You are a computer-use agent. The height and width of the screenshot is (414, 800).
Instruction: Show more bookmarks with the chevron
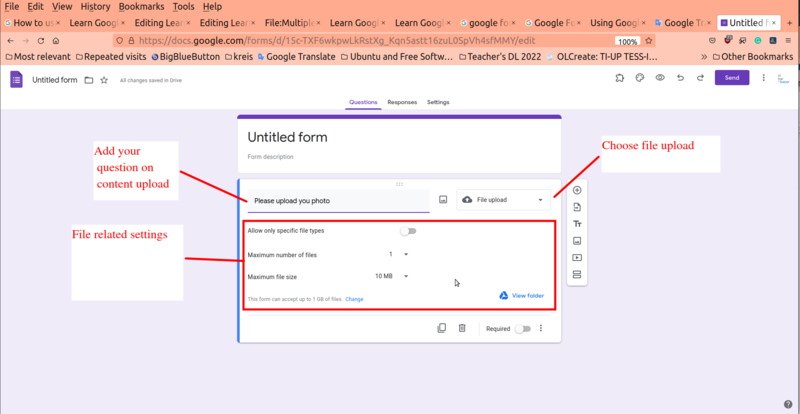pyautogui.click(x=705, y=57)
